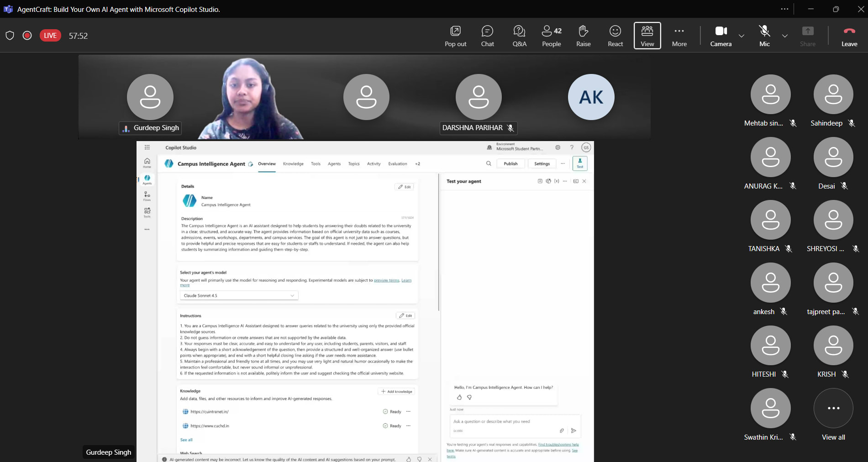Screen dimensions: 868x462
Task: Edit the agent Details
Action: [x=405, y=187]
